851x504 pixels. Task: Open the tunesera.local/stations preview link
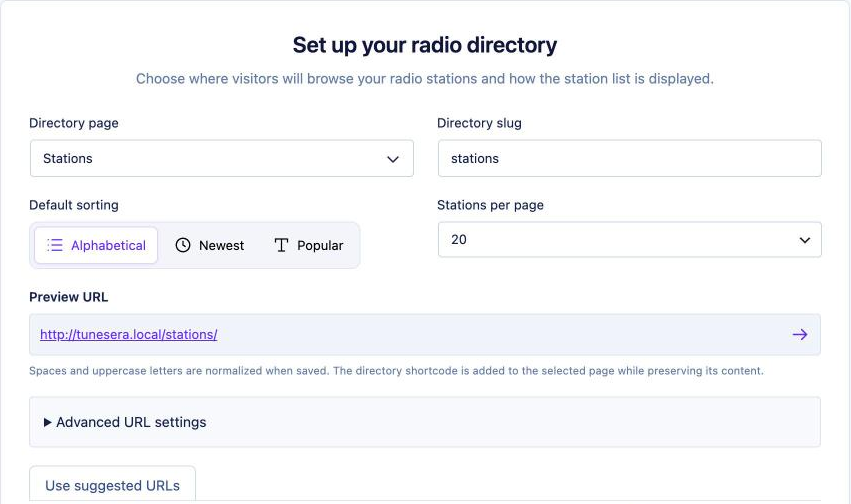click(129, 335)
